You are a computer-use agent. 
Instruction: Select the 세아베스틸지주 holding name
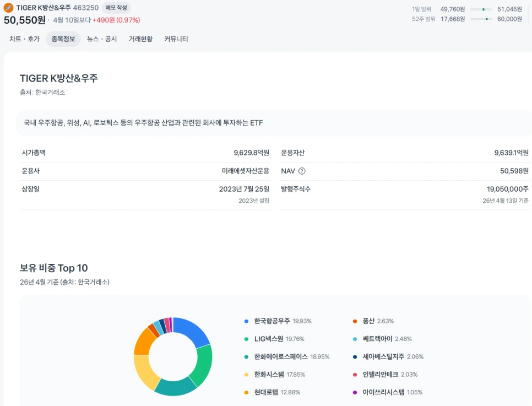383,356
